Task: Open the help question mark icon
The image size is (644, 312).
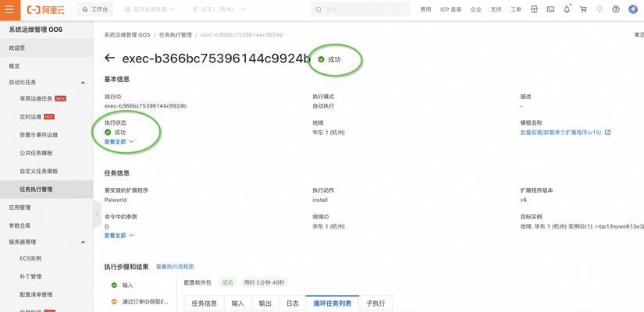Action: coord(616,9)
